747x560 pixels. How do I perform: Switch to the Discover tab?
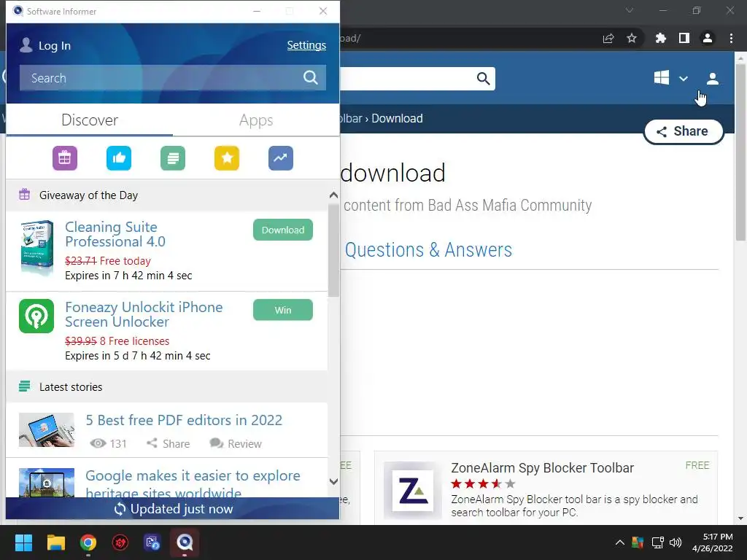click(90, 120)
